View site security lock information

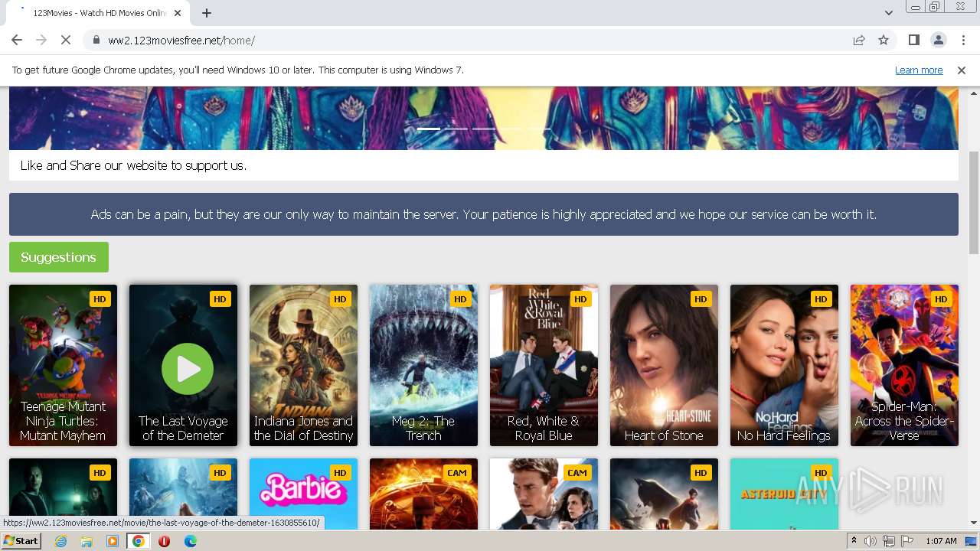[x=96, y=40]
